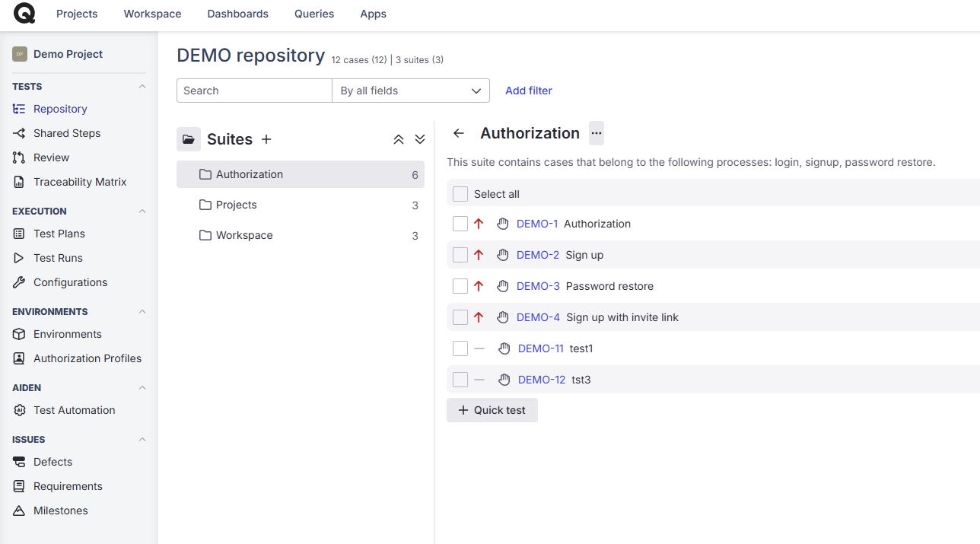980x544 pixels.
Task: Go to Test Runs in sidebar
Action: [x=58, y=258]
